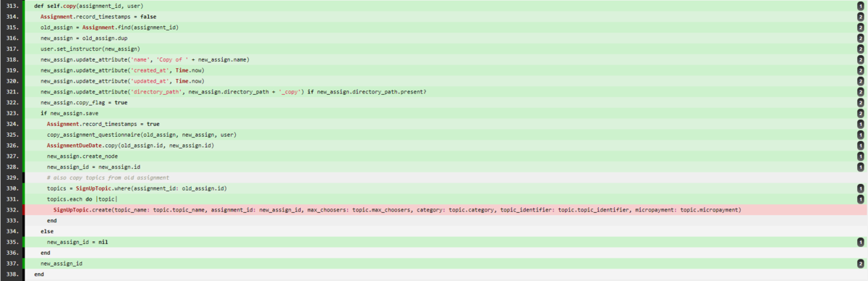Click the hit count badge on line 314
Viewport: 868px width, 281px height.
(860, 16)
